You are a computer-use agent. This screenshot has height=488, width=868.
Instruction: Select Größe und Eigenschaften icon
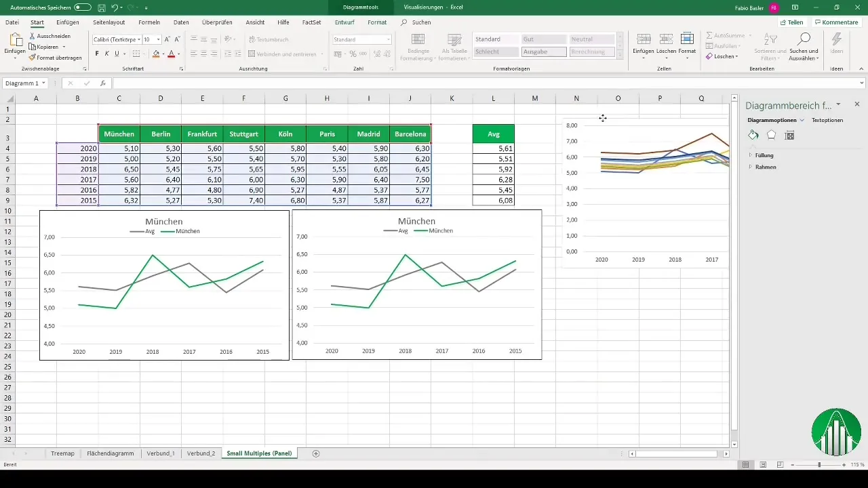[x=789, y=135]
